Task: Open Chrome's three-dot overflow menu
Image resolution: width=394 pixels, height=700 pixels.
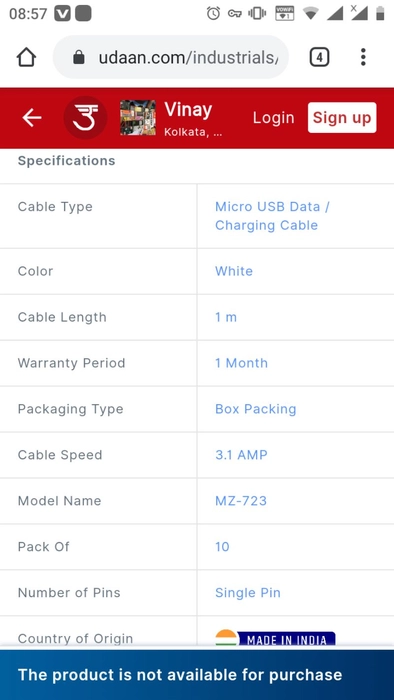Action: pyautogui.click(x=363, y=57)
